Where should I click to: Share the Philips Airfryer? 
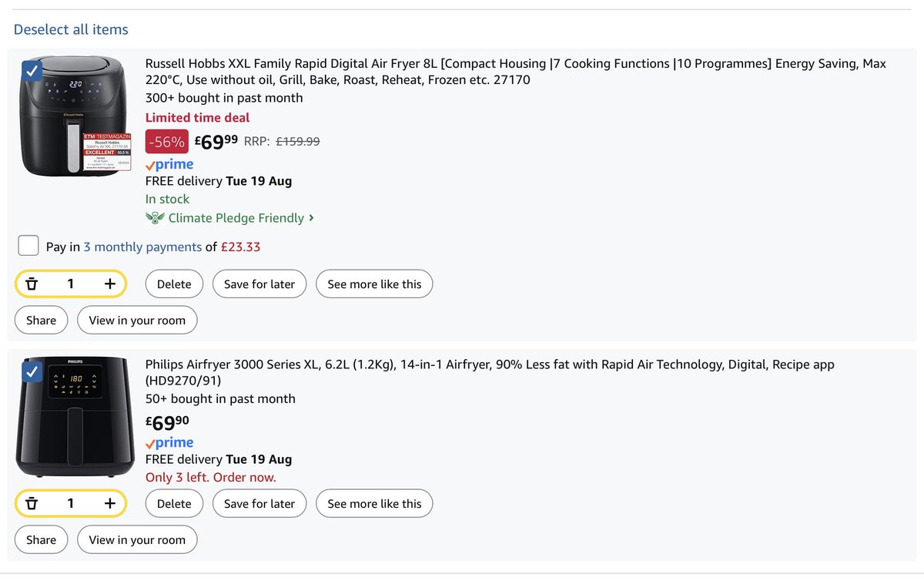coord(41,539)
